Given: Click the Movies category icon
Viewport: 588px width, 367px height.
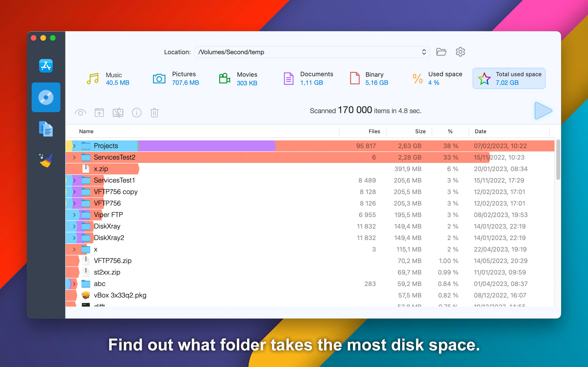Looking at the screenshot, I should click(x=224, y=78).
